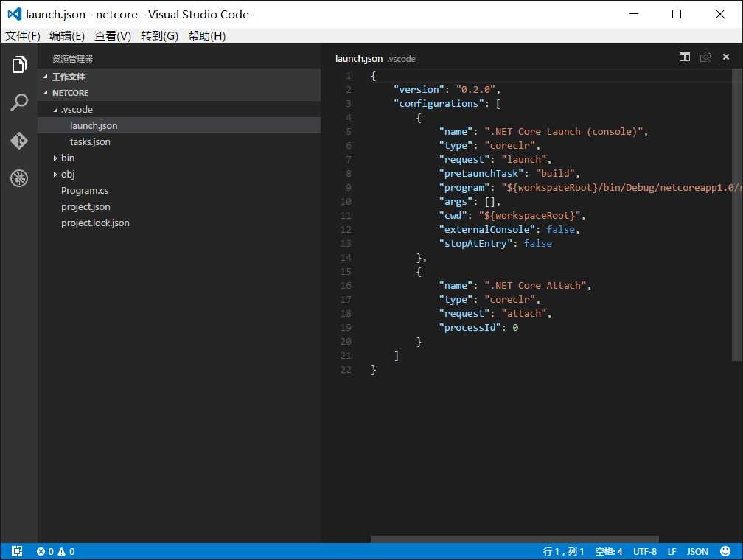
Task: Open the Debug view icon
Action: click(19, 178)
